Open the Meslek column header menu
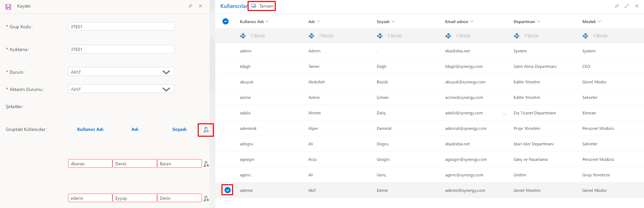The width and height of the screenshot is (644, 208). (599, 21)
